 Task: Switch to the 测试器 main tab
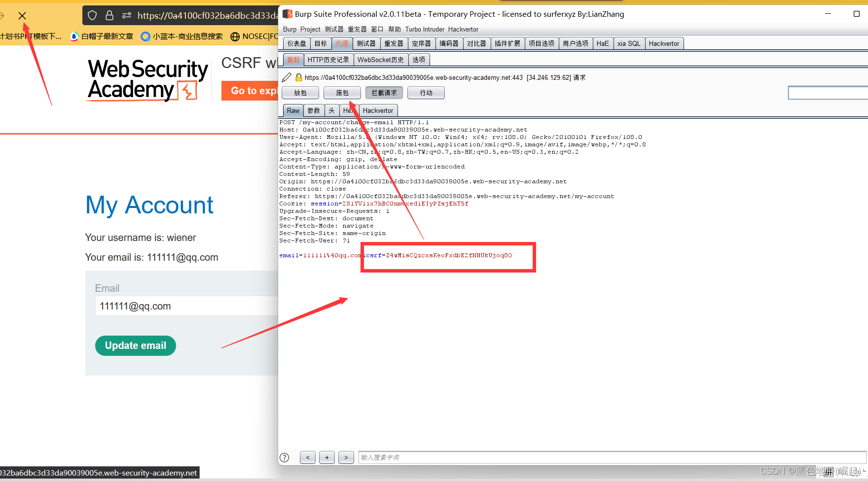pyautogui.click(x=366, y=43)
